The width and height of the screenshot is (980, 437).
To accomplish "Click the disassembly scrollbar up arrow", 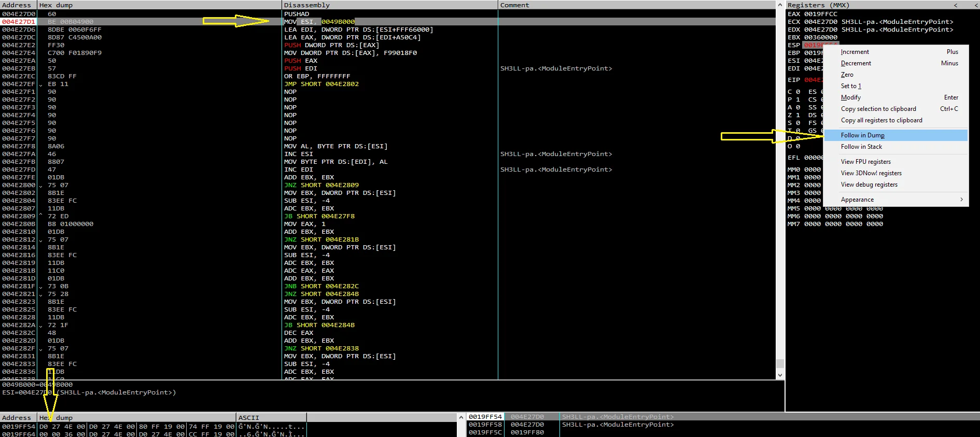I will coord(780,5).
